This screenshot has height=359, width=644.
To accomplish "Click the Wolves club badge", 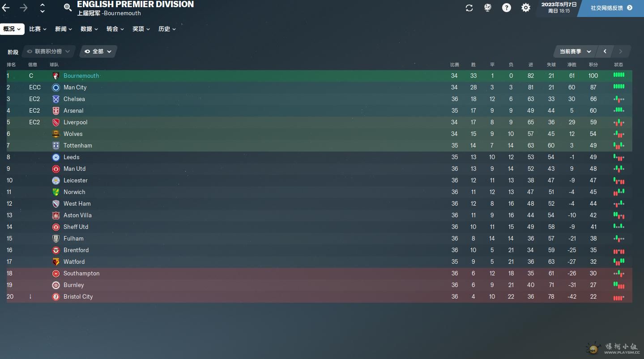I will click(56, 134).
